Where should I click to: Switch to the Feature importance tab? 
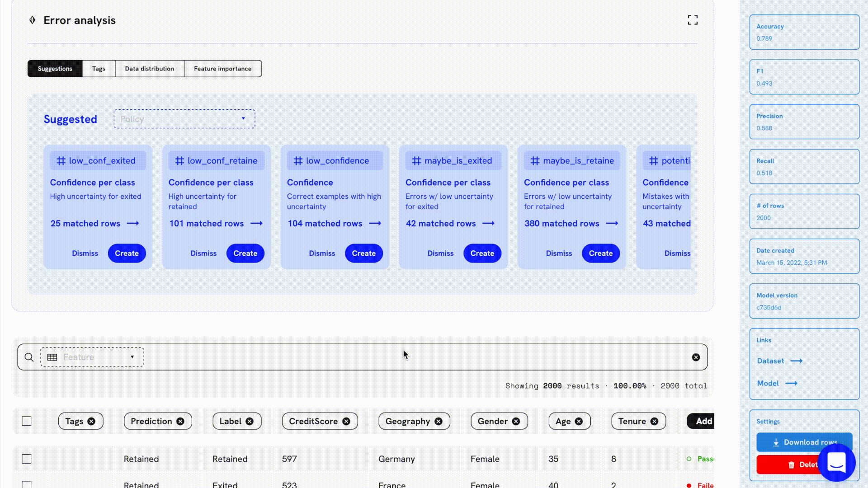pyautogui.click(x=222, y=69)
